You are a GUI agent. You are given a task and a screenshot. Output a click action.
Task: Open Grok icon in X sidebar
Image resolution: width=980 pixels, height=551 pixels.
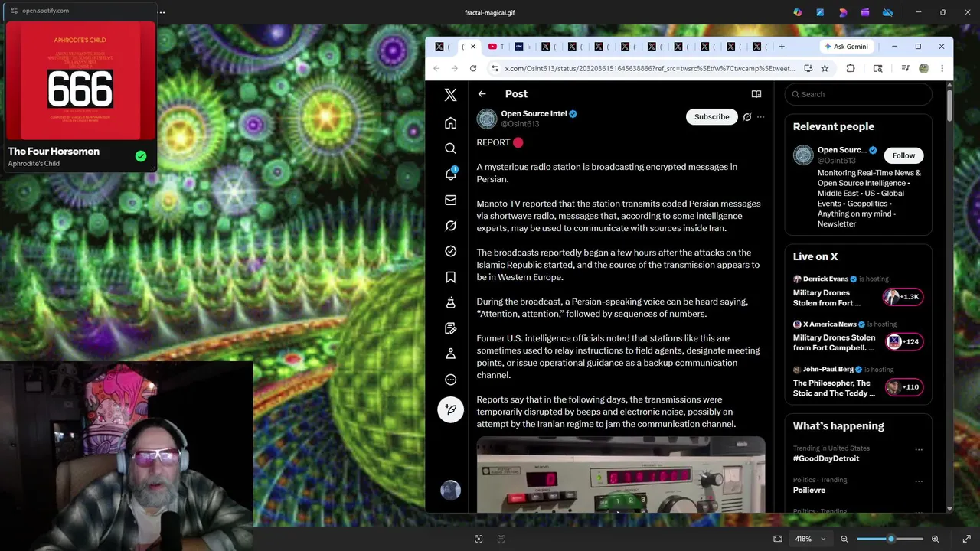point(450,226)
